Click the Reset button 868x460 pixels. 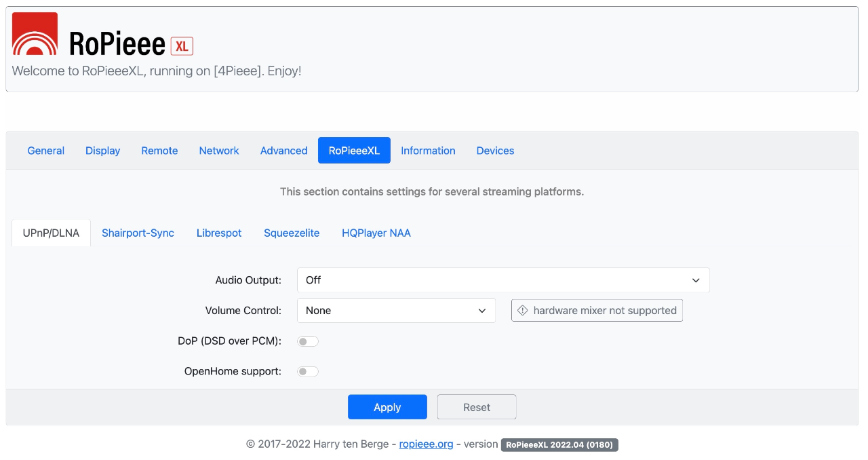[477, 407]
